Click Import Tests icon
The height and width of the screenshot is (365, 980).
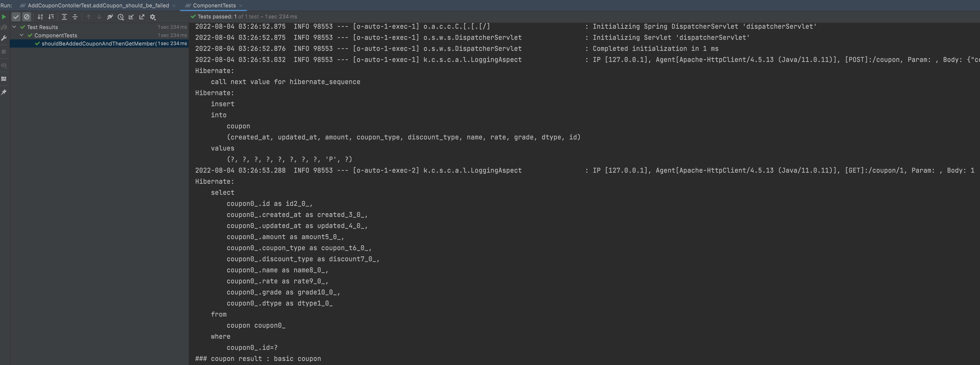pyautogui.click(x=131, y=17)
